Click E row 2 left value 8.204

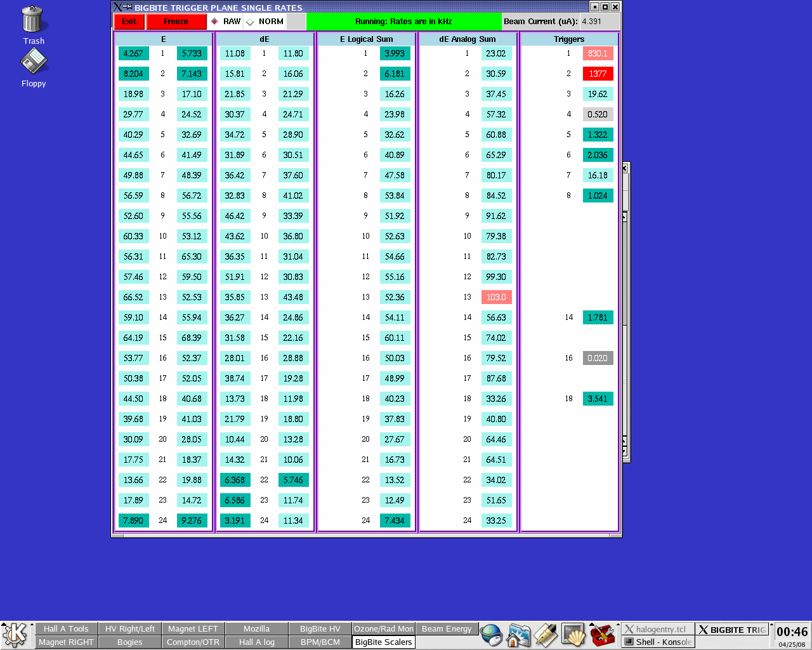click(133, 74)
